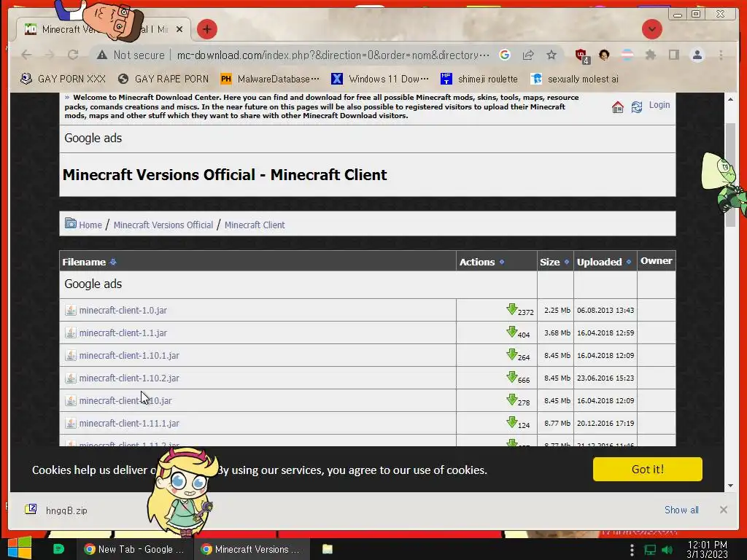
Task: Sort table by Uploaded column
Action: point(628,262)
